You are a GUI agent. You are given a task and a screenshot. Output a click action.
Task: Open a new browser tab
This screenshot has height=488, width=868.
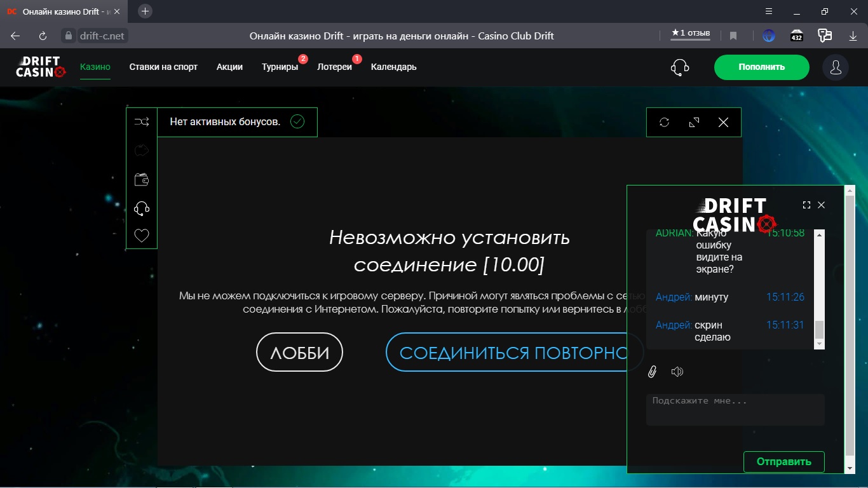point(146,11)
